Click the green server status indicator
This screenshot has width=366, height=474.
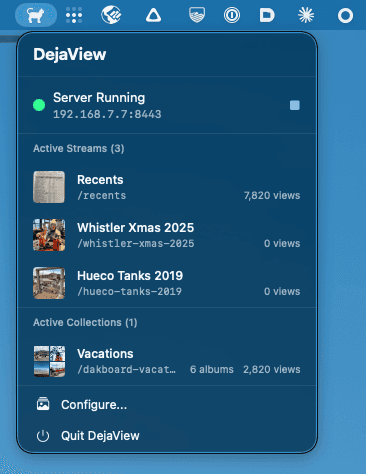[39, 105]
